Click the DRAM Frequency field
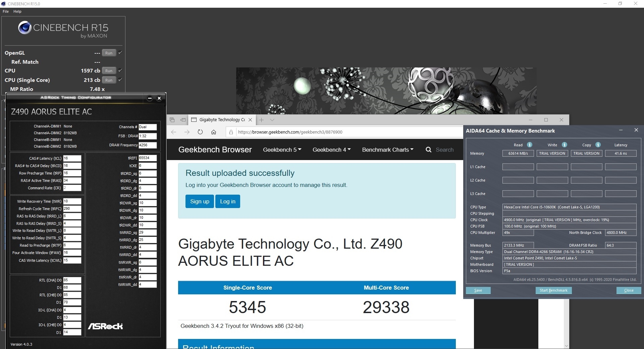 (x=148, y=145)
